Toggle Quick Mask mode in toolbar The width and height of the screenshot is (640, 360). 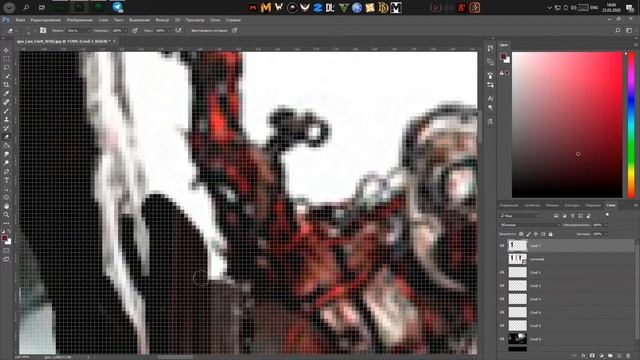click(x=6, y=251)
